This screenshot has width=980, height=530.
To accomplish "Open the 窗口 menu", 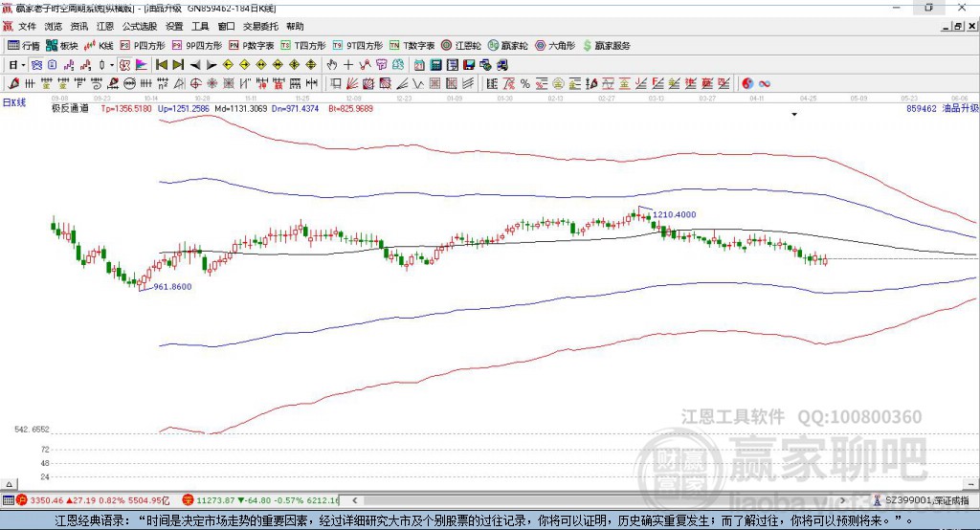I will click(226, 26).
